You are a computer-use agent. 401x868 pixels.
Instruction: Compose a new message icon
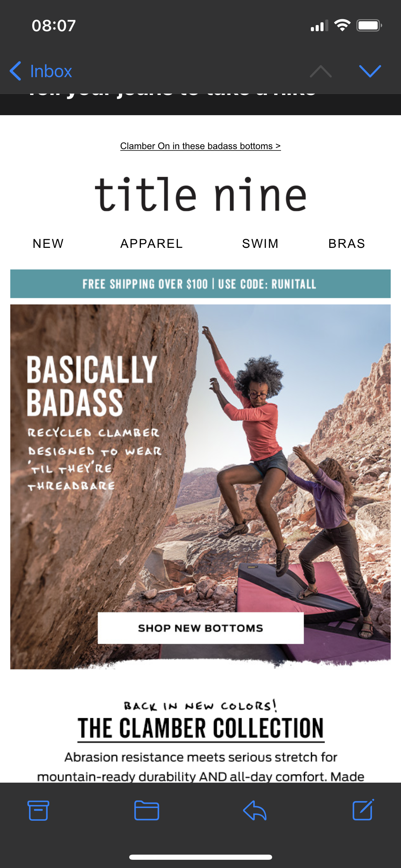tap(363, 810)
